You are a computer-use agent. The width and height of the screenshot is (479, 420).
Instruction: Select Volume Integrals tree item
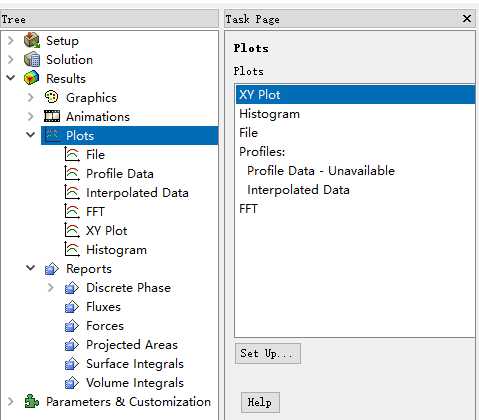[135, 383]
